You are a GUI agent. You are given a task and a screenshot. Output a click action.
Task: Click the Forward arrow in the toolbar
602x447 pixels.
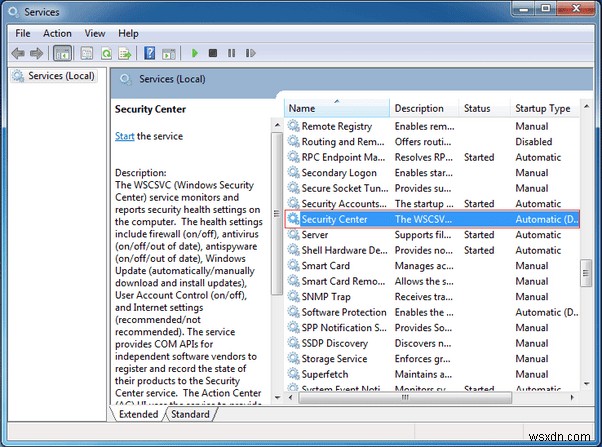point(36,53)
